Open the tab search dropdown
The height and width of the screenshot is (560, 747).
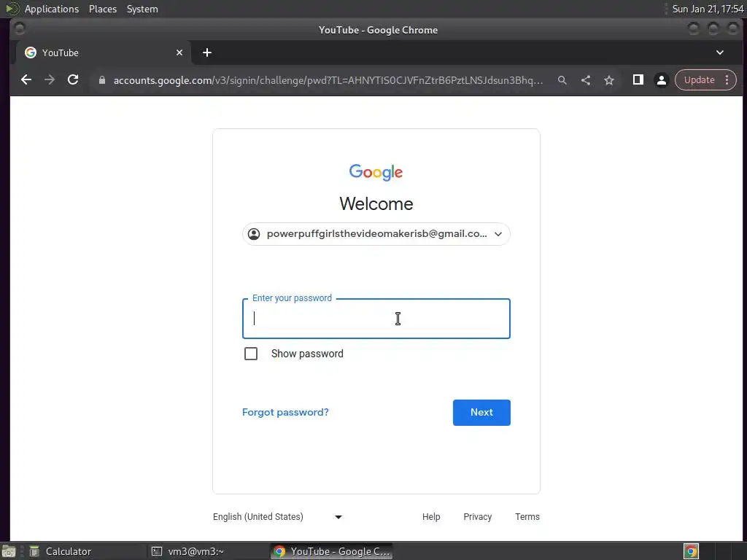tap(720, 52)
